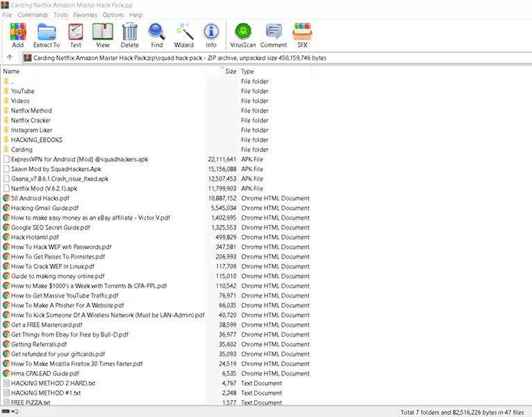Select Gaana_v7.8.6.1.Crash_issue_fixed.apk
532x417 pixels.
[x=60, y=179]
